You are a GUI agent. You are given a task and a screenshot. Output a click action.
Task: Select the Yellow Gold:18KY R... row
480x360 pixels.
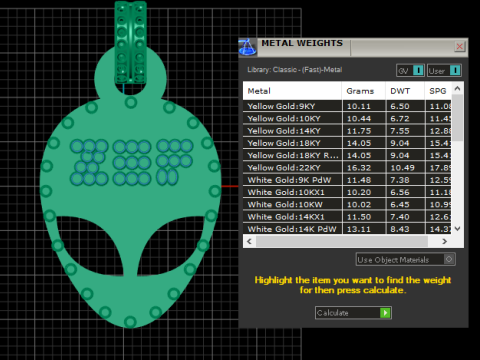point(347,155)
